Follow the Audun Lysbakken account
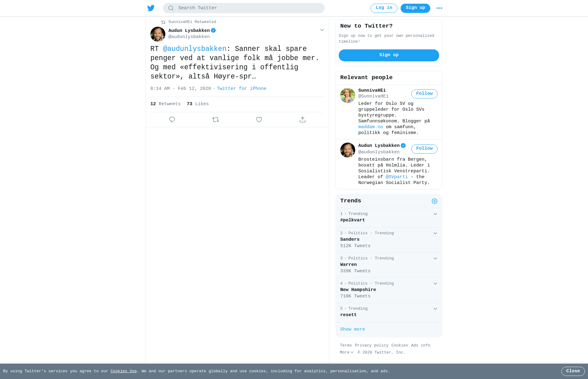The height and width of the screenshot is (379, 588). (x=424, y=149)
